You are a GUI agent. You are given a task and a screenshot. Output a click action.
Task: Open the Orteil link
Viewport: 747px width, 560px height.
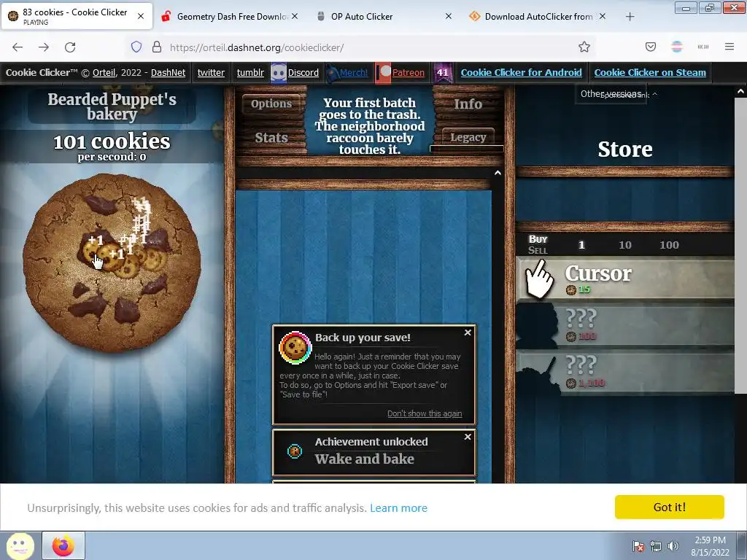104,72
